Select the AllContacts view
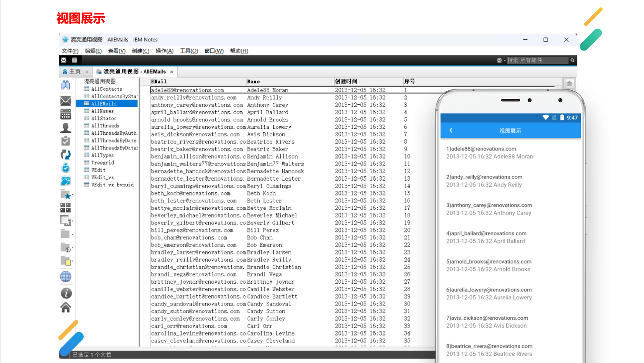644x363 pixels. click(x=107, y=89)
